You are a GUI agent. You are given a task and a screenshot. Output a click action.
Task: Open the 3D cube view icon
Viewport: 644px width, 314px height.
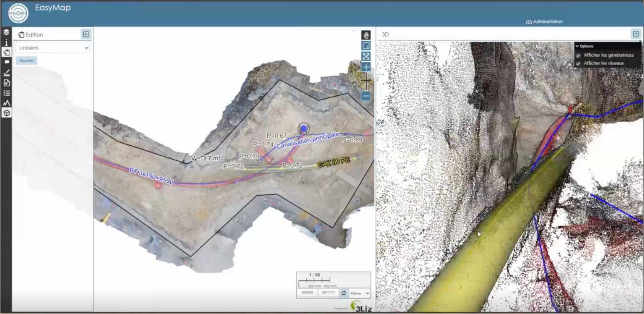[x=6, y=113]
